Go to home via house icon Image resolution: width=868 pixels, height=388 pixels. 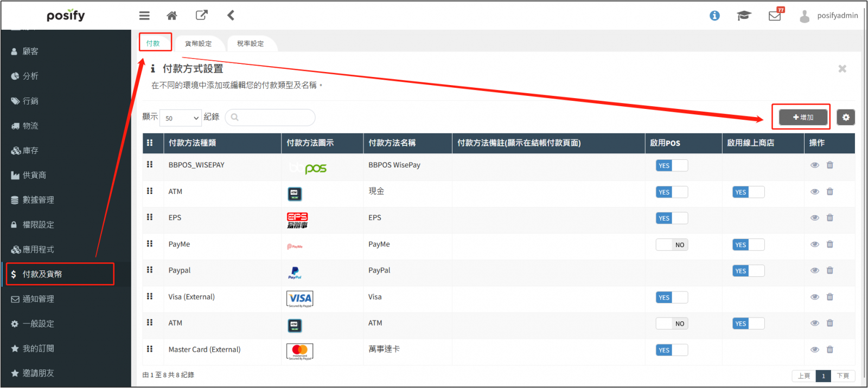172,16
